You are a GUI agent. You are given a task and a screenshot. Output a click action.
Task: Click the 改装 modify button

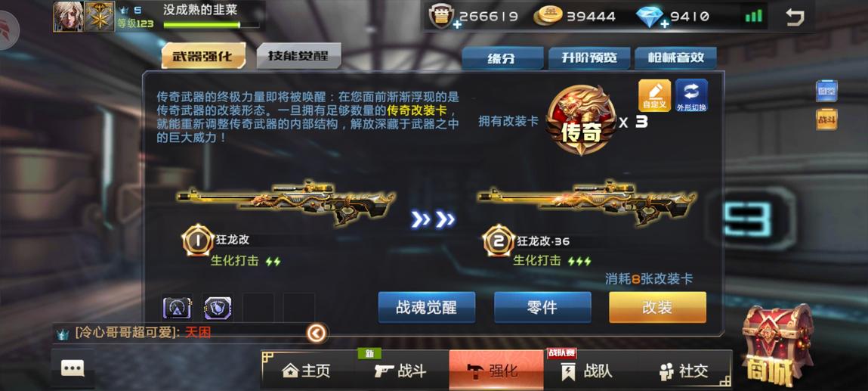(657, 307)
